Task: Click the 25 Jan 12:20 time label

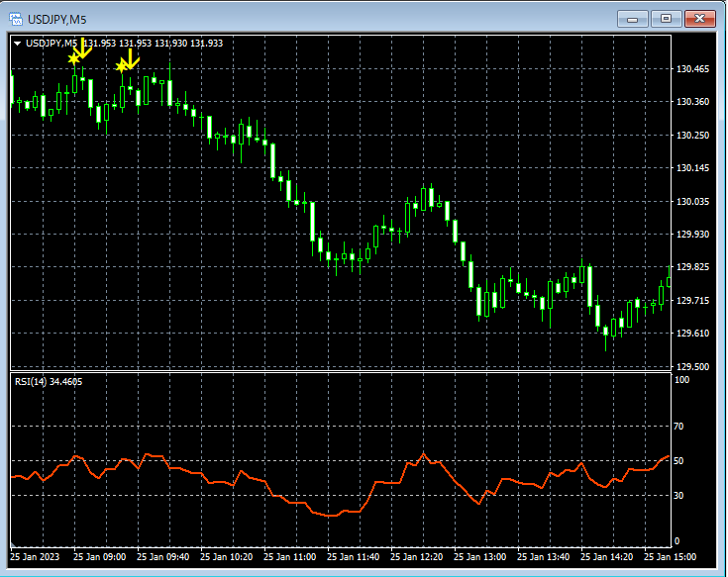Action: click(416, 556)
